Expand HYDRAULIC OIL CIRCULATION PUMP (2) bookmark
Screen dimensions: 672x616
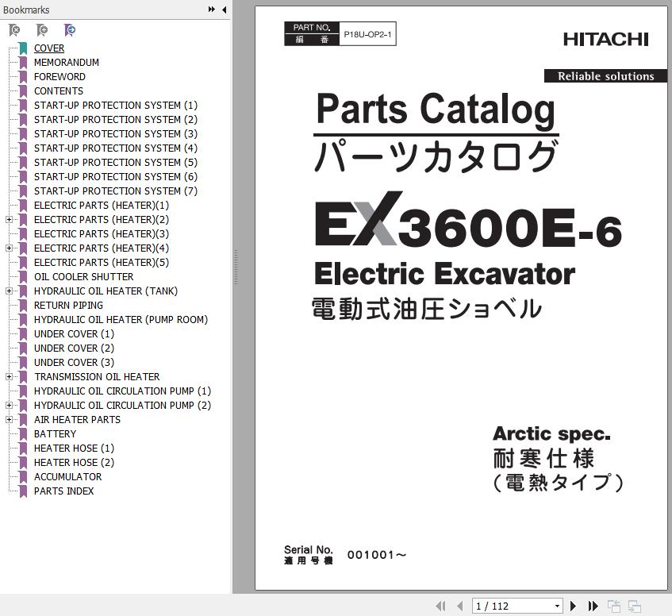pyautogui.click(x=9, y=405)
